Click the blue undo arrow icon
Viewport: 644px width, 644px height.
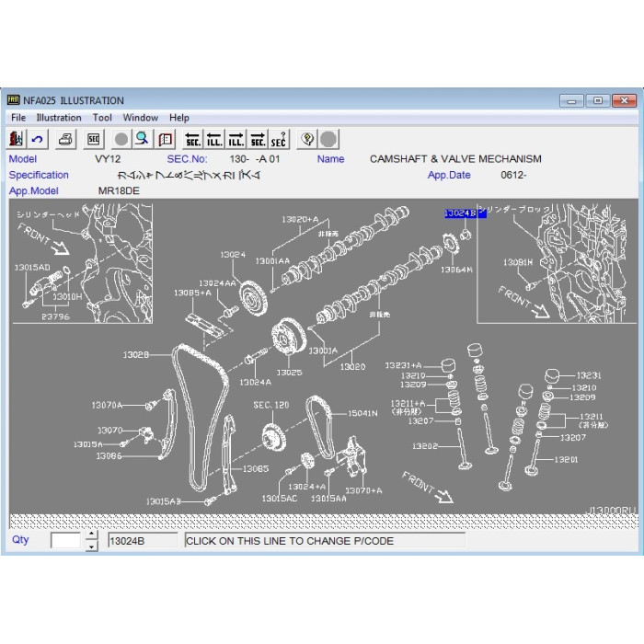[38, 139]
